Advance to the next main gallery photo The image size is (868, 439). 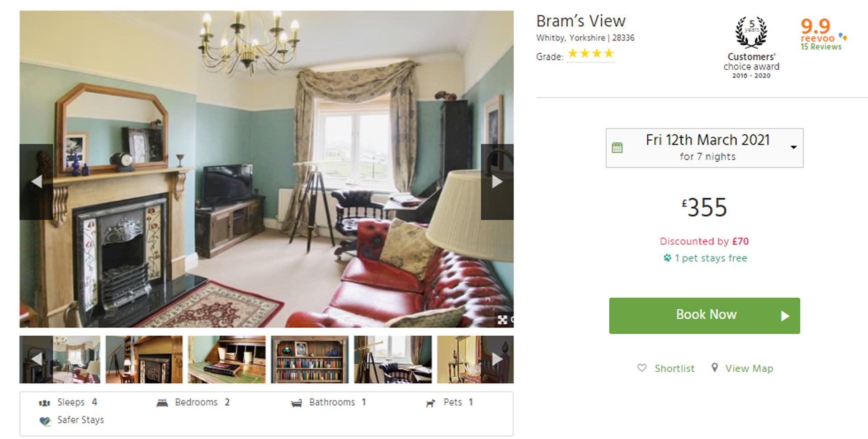pos(497,182)
